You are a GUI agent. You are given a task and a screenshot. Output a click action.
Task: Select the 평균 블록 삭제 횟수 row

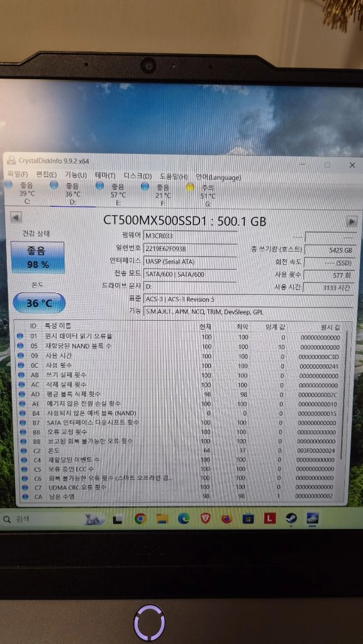coord(179,394)
